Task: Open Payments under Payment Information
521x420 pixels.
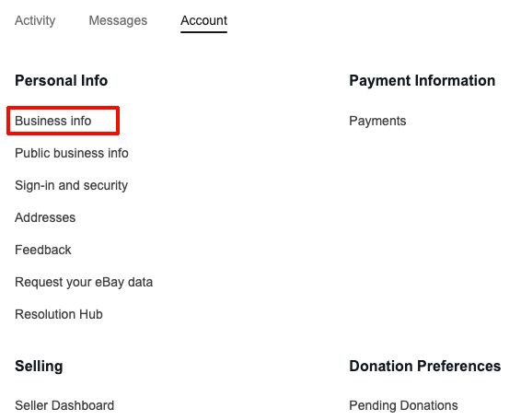Action: point(377,121)
